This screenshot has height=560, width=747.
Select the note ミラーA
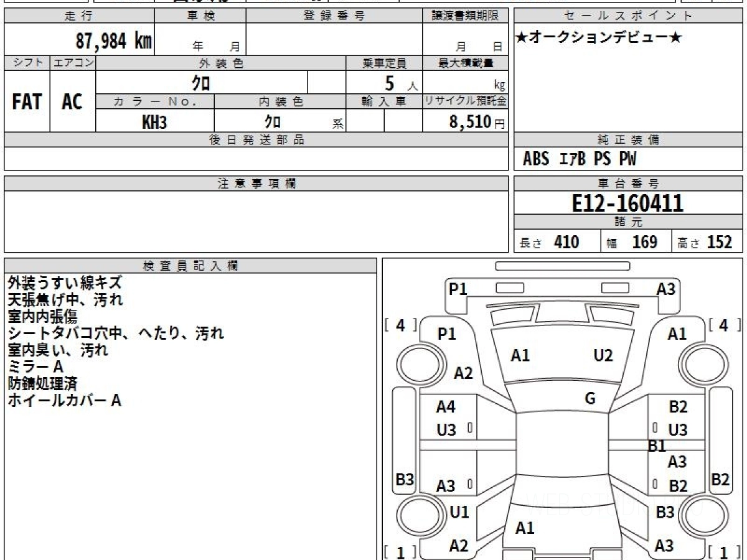pos(35,367)
